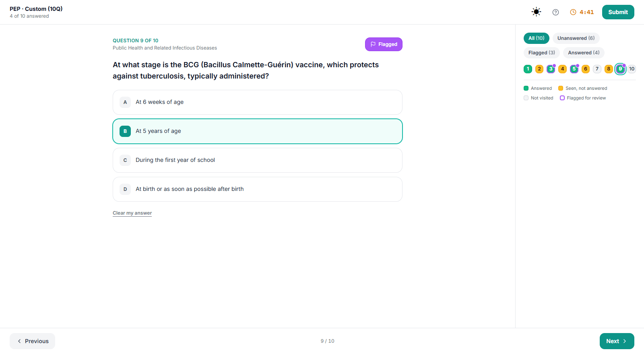644x354 pixels.
Task: Go back with the Previous button
Action: (x=33, y=341)
